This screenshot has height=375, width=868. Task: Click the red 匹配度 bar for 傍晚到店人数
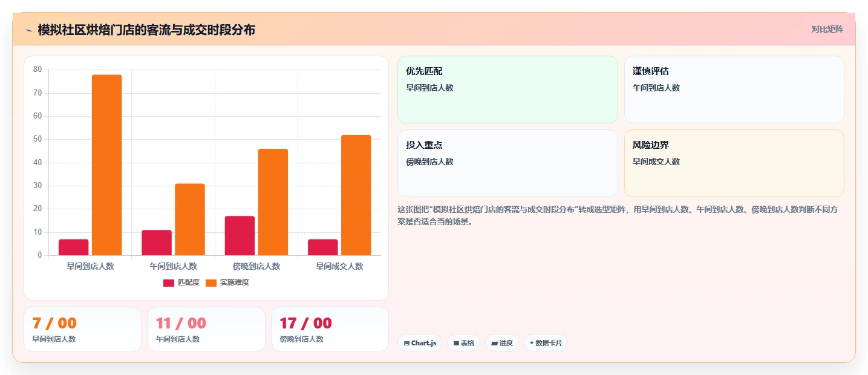tap(240, 236)
